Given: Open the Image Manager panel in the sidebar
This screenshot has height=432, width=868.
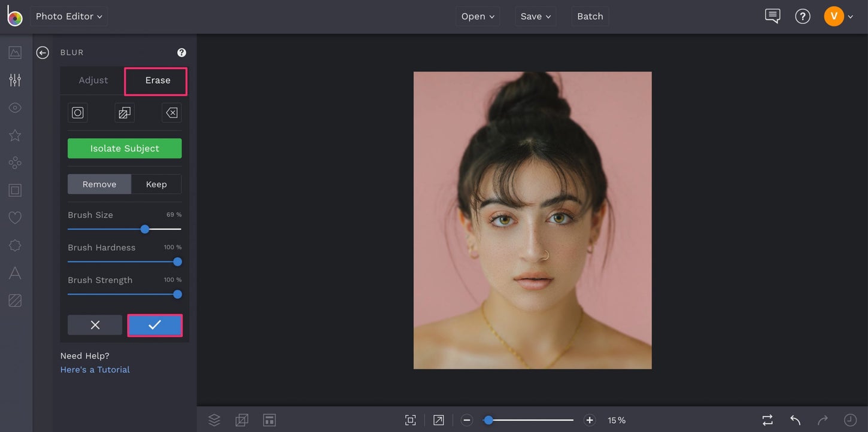Looking at the screenshot, I should 15,52.
